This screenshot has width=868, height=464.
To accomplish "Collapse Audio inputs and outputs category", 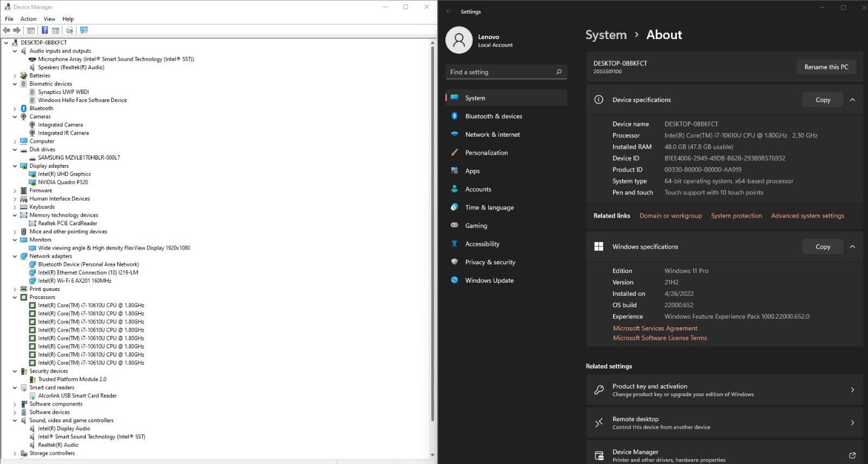I will 15,51.
